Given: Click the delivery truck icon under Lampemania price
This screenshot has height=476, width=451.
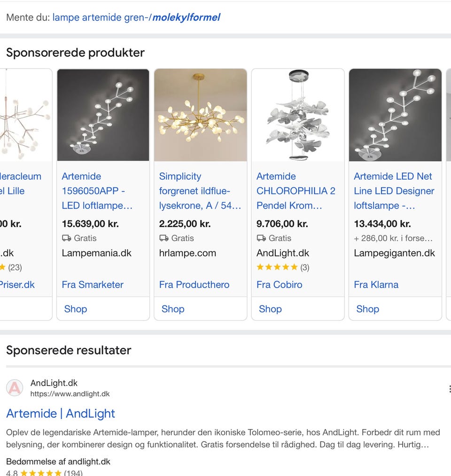Looking at the screenshot, I should click(x=67, y=238).
